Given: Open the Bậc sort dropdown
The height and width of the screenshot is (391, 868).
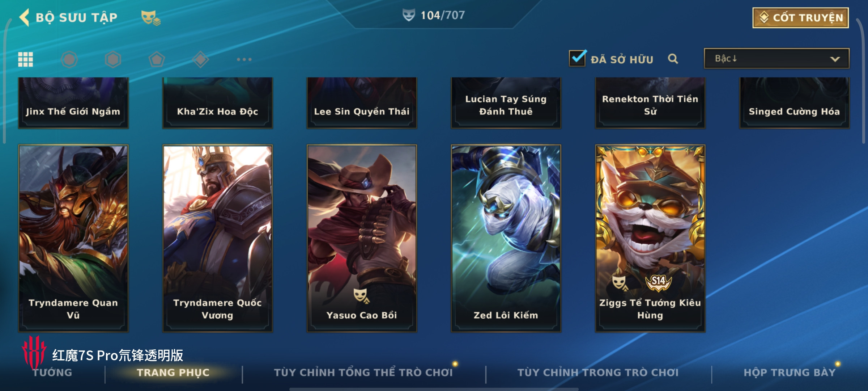Looking at the screenshot, I should 776,58.
